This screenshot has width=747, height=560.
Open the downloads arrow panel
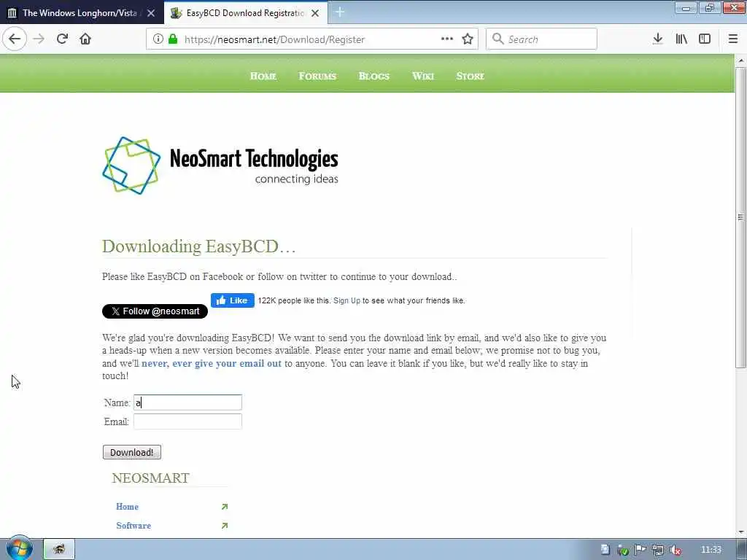657,39
